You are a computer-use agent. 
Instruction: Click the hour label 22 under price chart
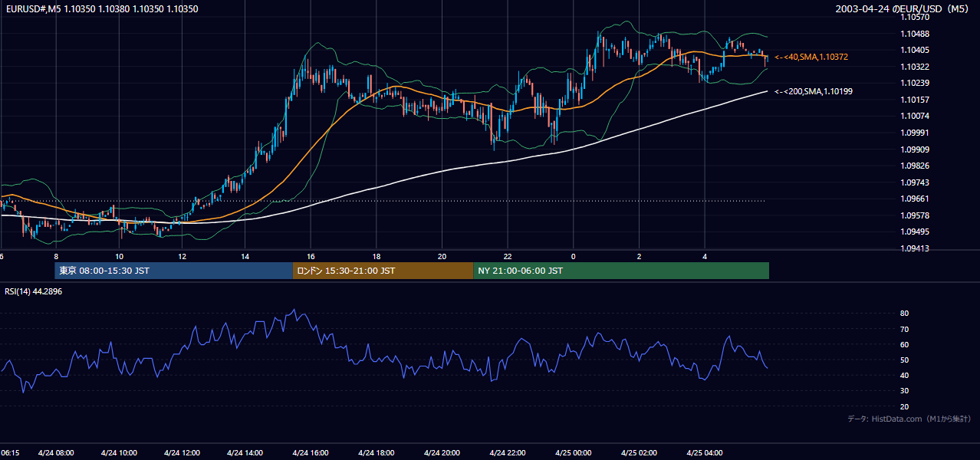[507, 256]
